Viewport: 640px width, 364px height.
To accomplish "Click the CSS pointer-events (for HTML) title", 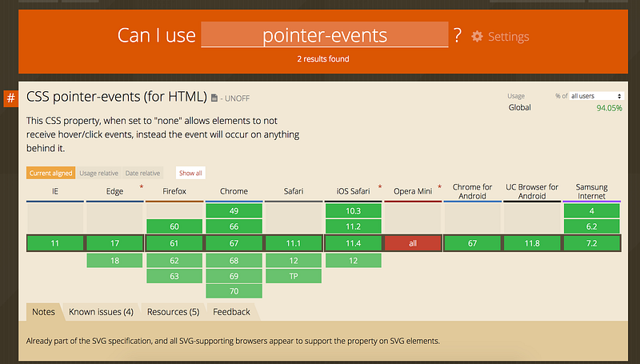I will coord(116,98).
